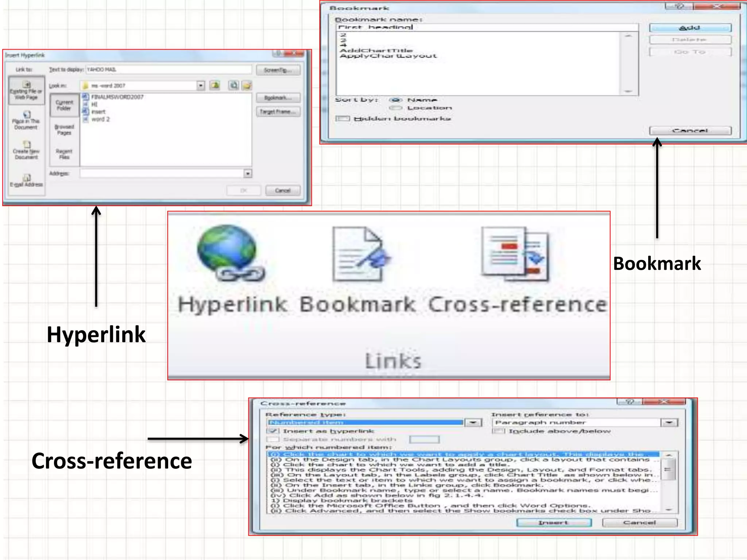The image size is (747, 560).
Task: Click the Bookmark name text field
Action: click(487, 27)
